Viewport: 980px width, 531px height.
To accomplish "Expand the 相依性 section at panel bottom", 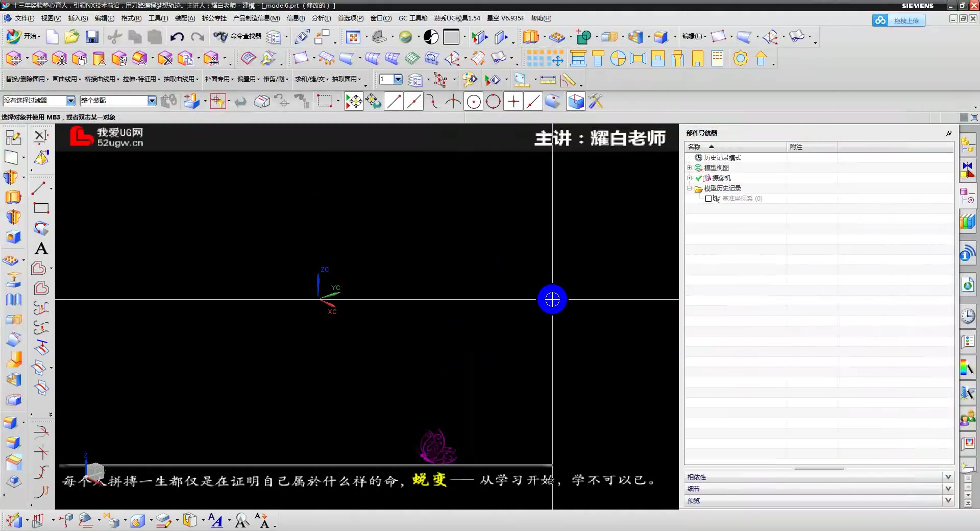I will [x=949, y=477].
